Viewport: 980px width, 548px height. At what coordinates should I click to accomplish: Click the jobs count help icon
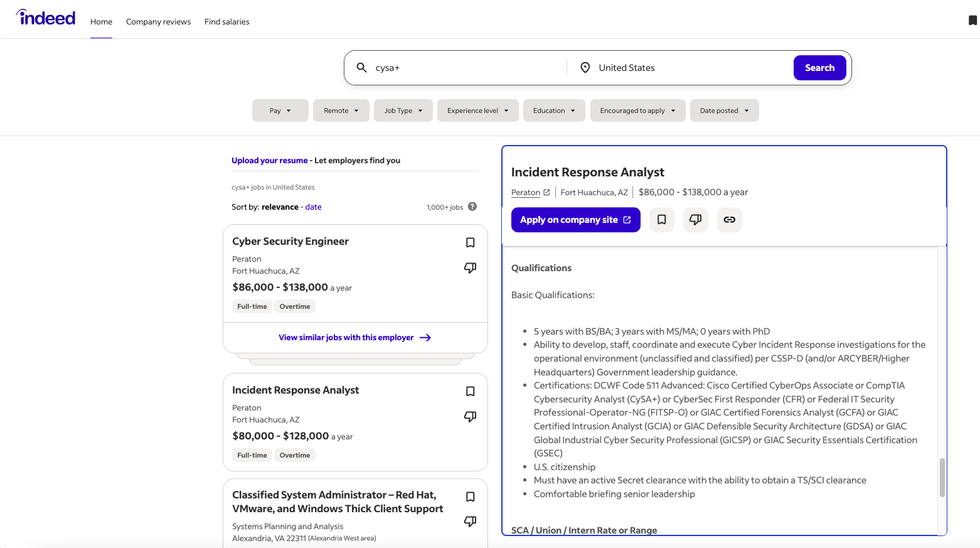(472, 207)
